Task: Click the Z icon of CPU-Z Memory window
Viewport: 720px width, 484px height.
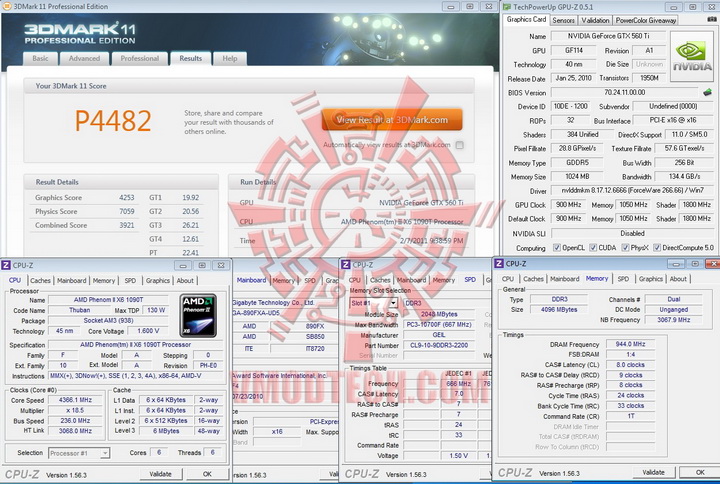Action: coord(499,264)
